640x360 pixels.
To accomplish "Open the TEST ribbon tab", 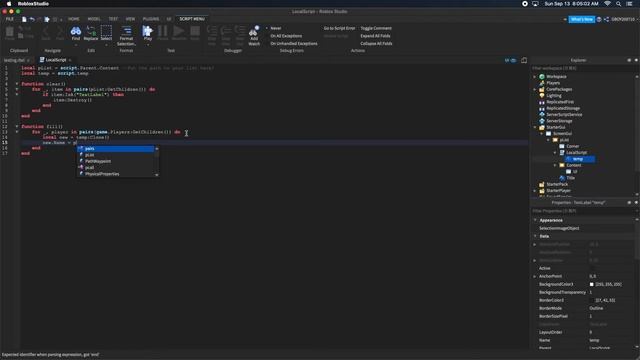I will 113,19.
